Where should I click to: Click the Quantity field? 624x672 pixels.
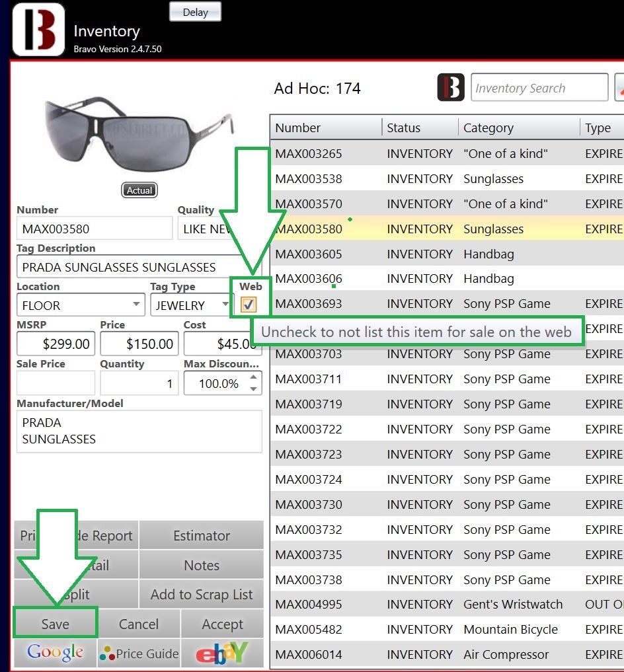click(x=139, y=383)
